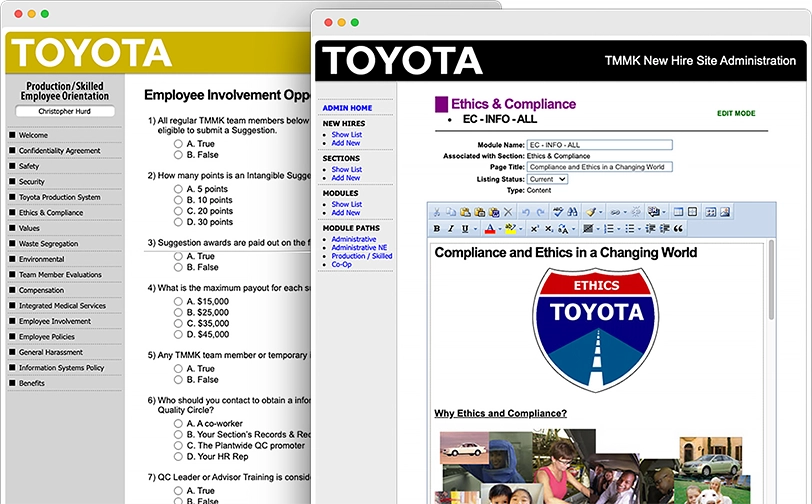Click the yellow highlight color swatch
This screenshot has width=812, height=504.
[x=511, y=228]
